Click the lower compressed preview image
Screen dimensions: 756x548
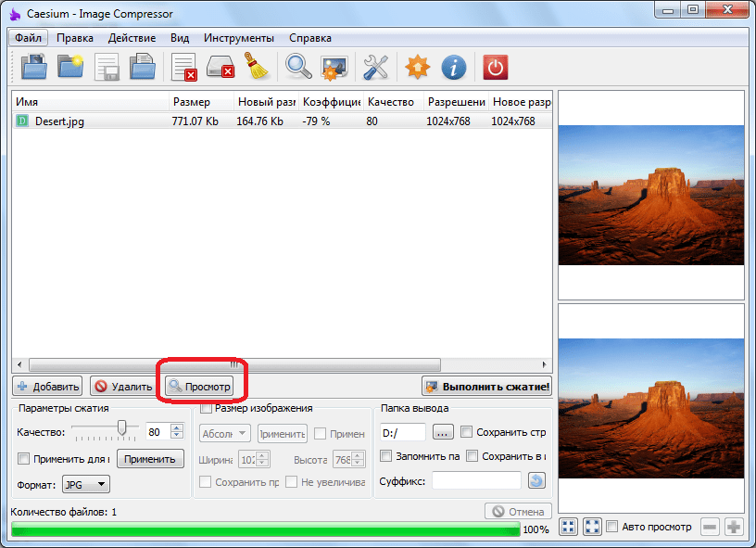point(651,408)
